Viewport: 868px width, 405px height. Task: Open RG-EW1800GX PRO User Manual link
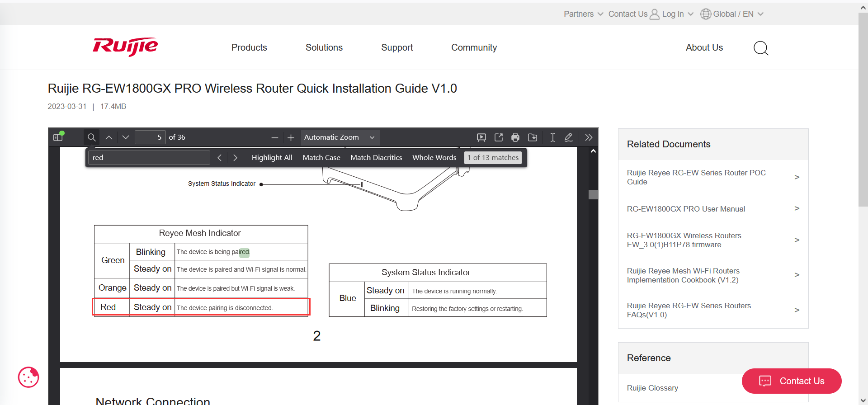[x=686, y=209]
